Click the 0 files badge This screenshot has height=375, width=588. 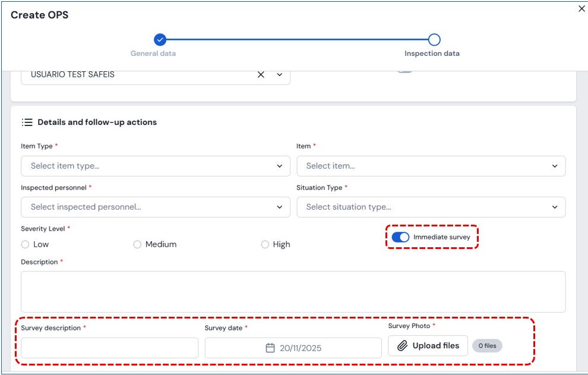pyautogui.click(x=487, y=346)
